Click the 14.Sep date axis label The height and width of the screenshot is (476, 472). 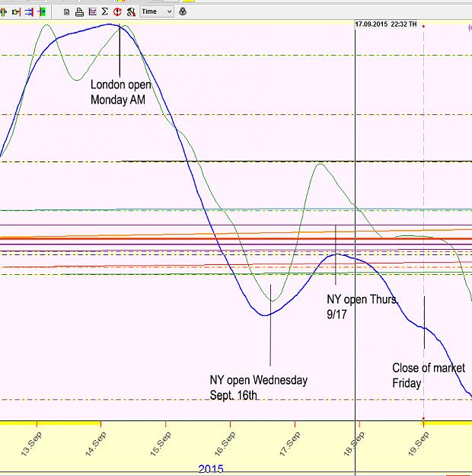coord(96,444)
